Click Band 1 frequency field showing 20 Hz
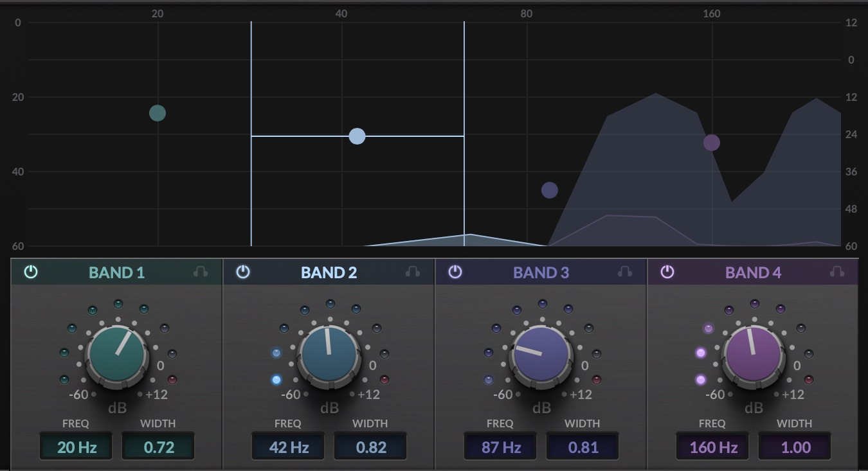Viewport: 868px width, 471px height. (76, 447)
